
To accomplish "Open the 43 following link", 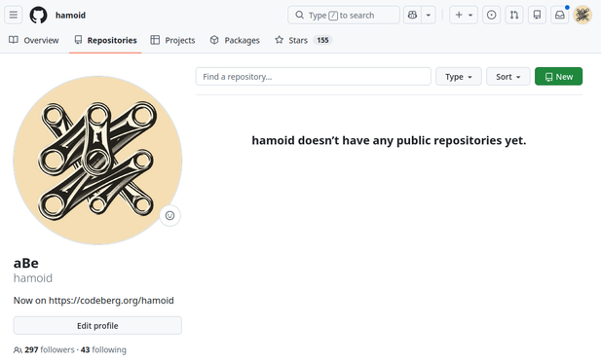I will (x=103, y=349).
